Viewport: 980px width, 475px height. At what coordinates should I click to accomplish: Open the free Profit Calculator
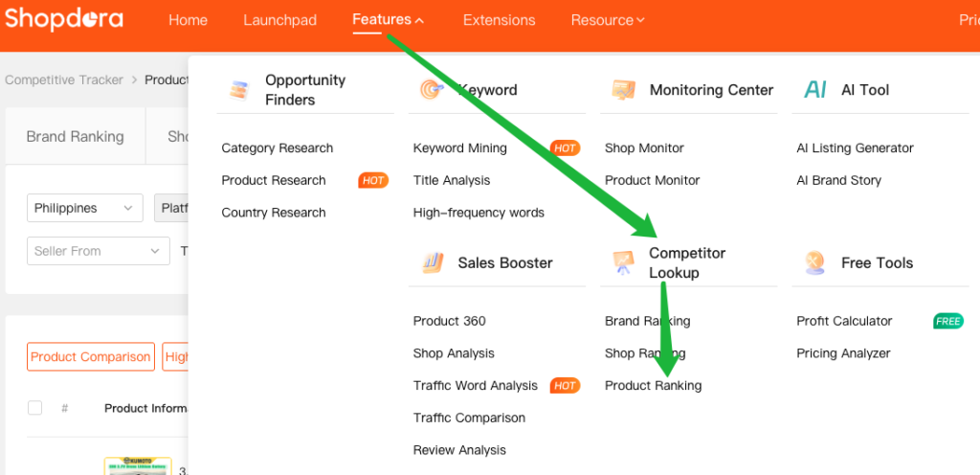pos(843,321)
